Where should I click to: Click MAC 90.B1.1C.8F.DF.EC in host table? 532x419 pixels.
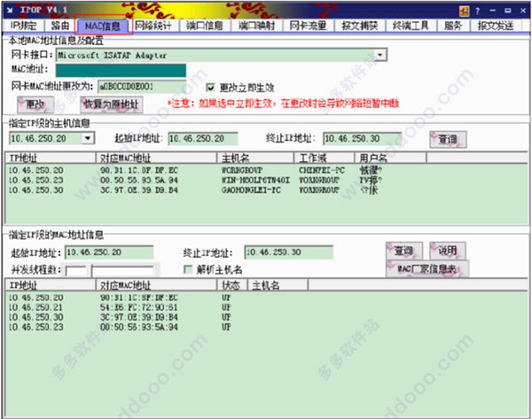[139, 170]
